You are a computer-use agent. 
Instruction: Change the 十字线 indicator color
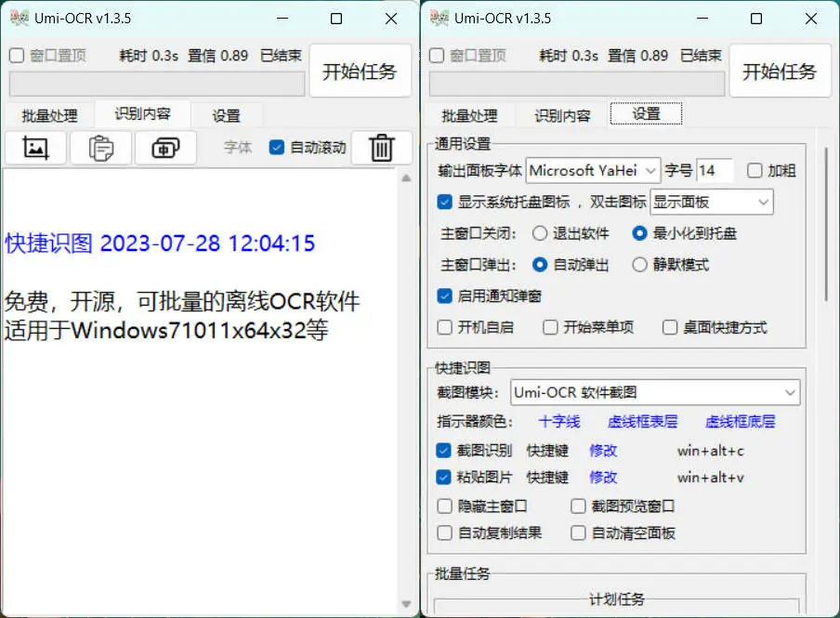click(559, 421)
